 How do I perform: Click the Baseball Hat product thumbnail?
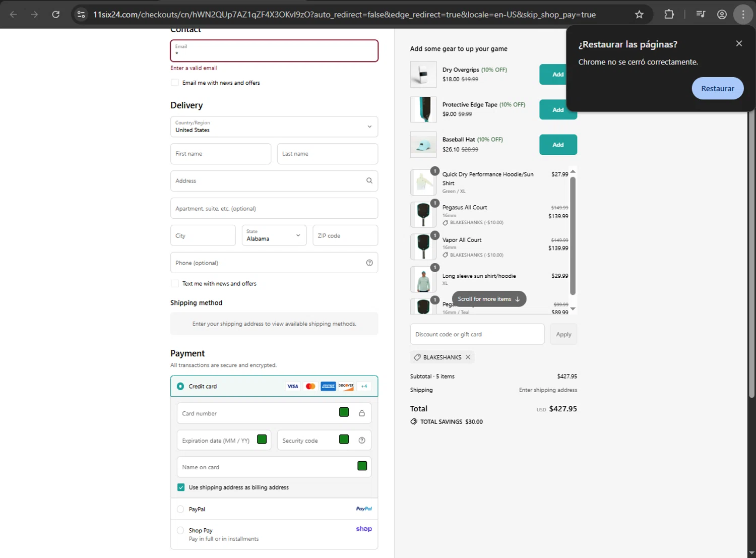tap(423, 145)
